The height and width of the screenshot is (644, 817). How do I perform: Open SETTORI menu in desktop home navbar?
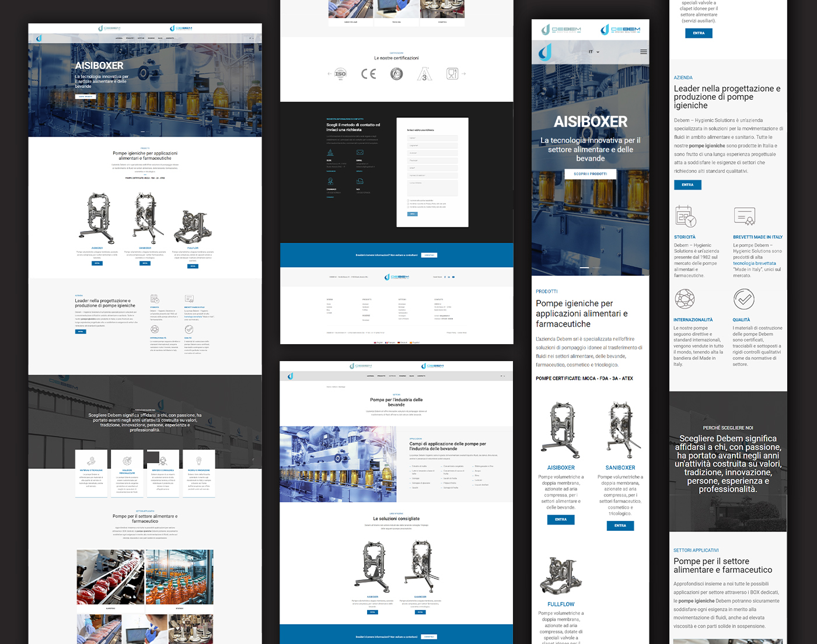point(141,38)
